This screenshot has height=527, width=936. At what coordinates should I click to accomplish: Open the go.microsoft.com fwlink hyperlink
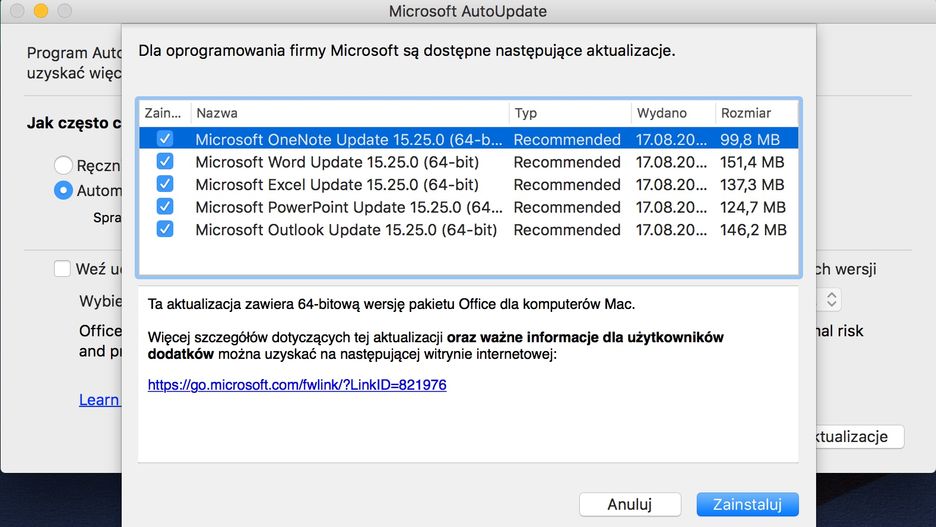coord(297,384)
